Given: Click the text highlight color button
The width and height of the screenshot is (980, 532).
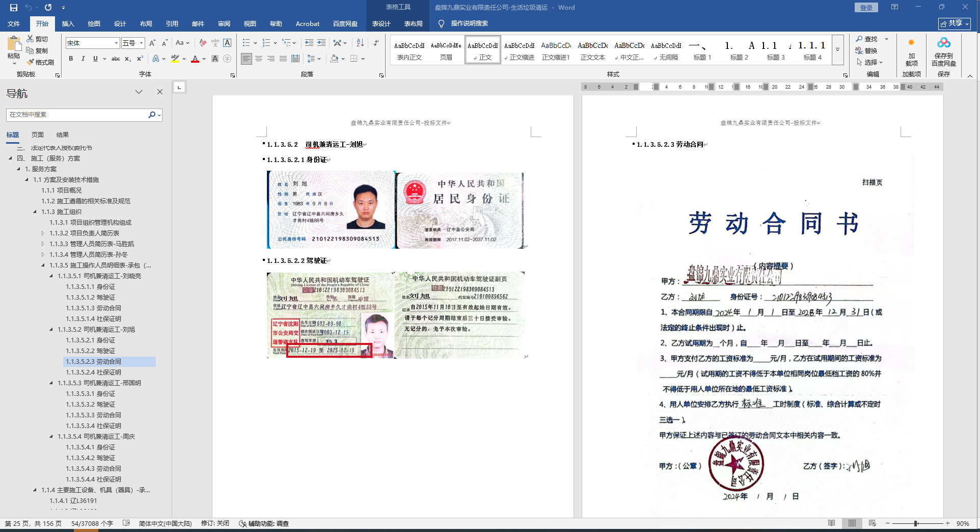Looking at the screenshot, I should point(175,59).
